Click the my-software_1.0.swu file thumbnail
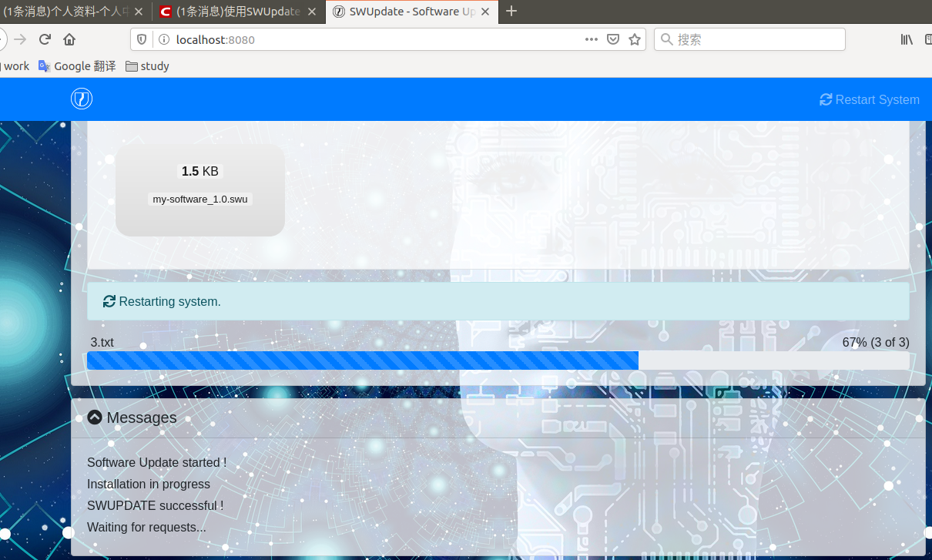Viewport: 932px width, 560px height. pyautogui.click(x=200, y=190)
